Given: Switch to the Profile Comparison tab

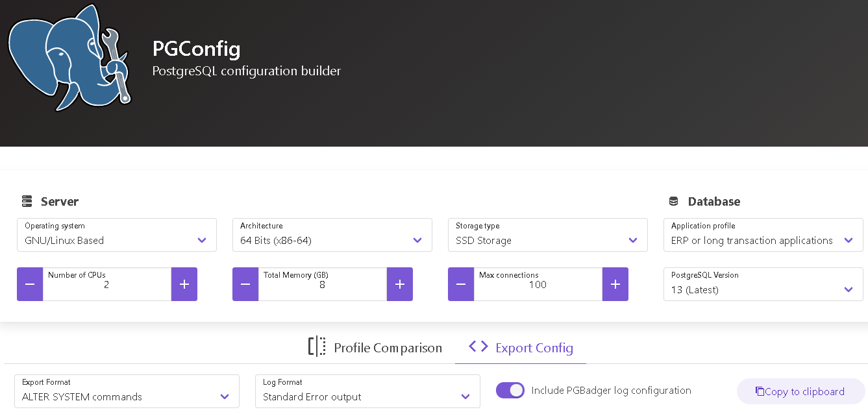Looking at the screenshot, I should [x=375, y=348].
